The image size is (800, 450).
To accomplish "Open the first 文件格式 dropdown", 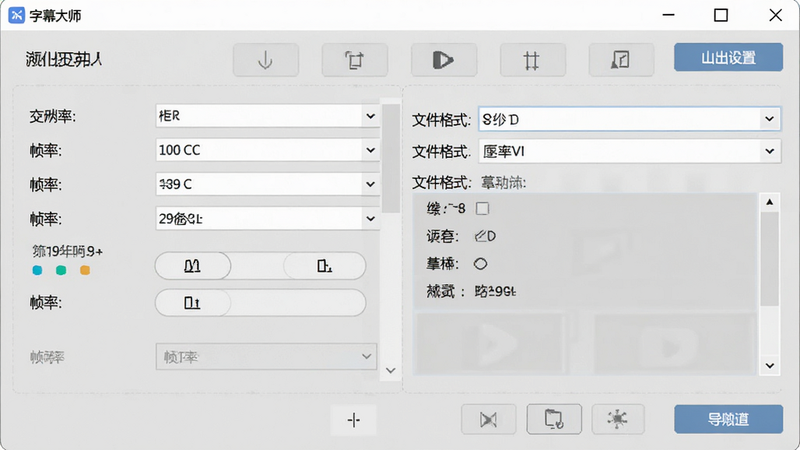I will [x=629, y=119].
